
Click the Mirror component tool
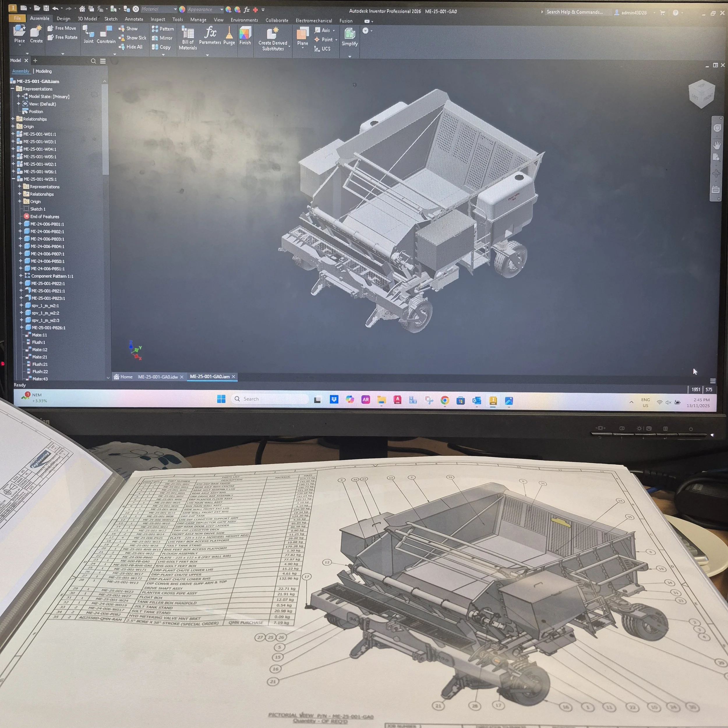coord(162,38)
